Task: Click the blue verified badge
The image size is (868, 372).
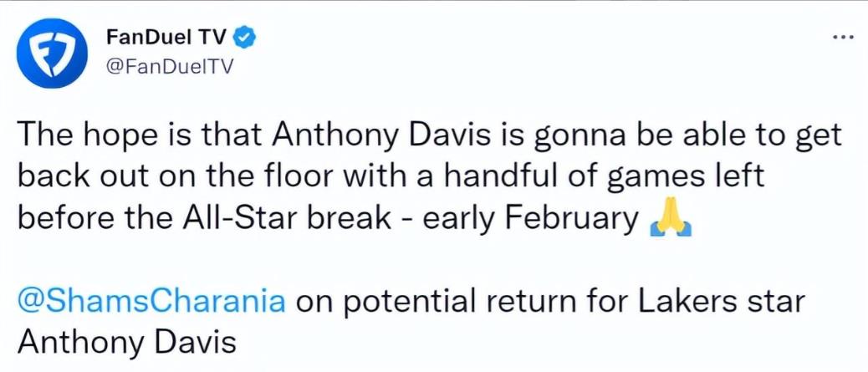Action: [245, 37]
